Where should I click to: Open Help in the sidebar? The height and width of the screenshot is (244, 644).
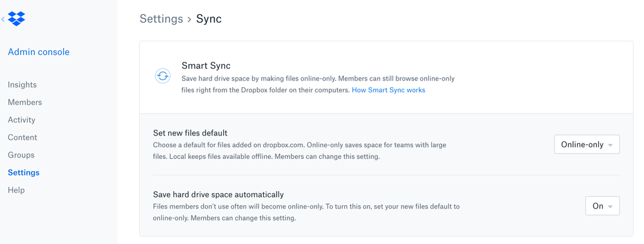(16, 190)
